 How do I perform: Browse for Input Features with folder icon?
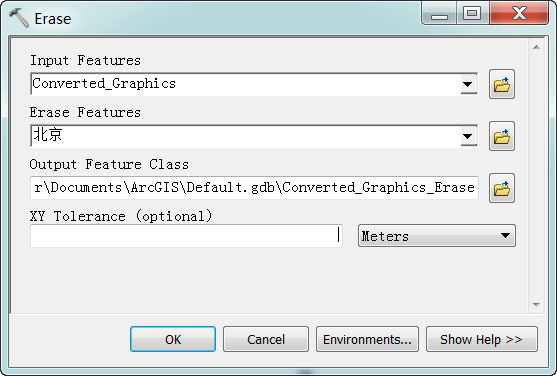coord(502,84)
